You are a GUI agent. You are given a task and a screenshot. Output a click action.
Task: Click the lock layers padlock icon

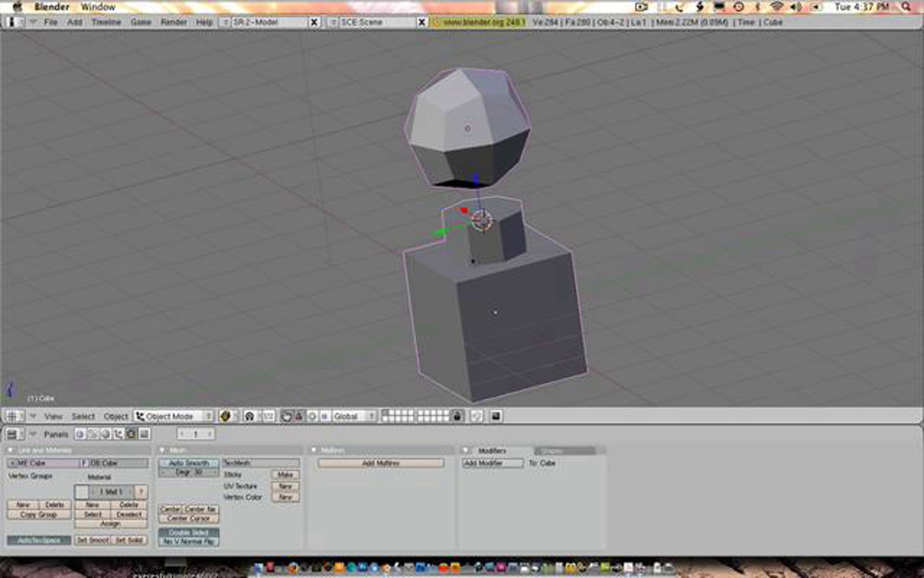(x=457, y=416)
